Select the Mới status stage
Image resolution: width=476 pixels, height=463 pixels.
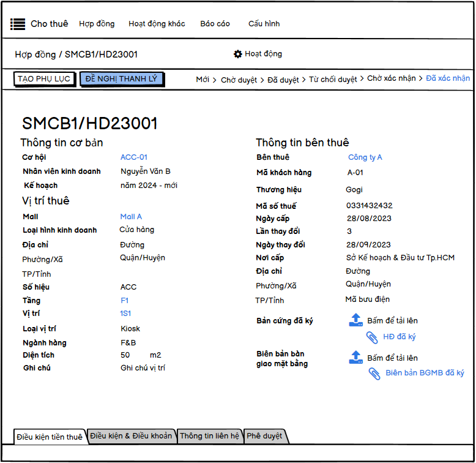[x=203, y=80]
